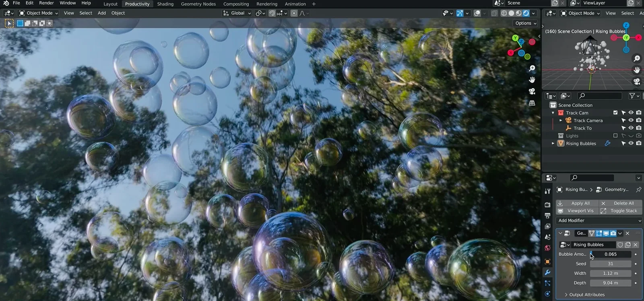Viewport: 644px width, 301px height.
Task: Toggle camera view icon in main viewport
Action: click(x=532, y=91)
